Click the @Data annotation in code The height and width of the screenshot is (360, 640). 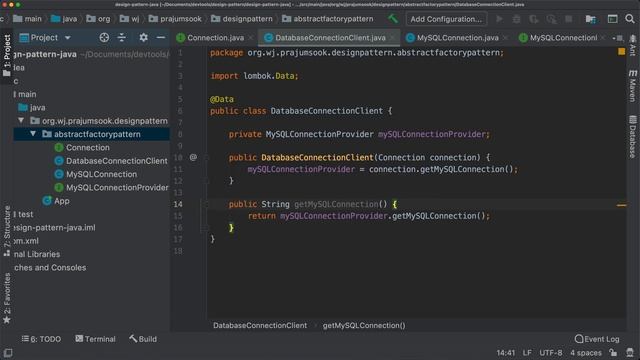(x=222, y=99)
